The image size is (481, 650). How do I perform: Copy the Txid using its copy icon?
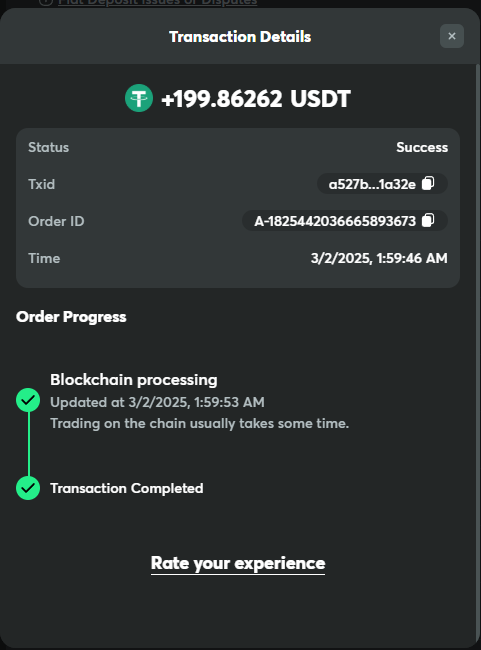click(428, 183)
